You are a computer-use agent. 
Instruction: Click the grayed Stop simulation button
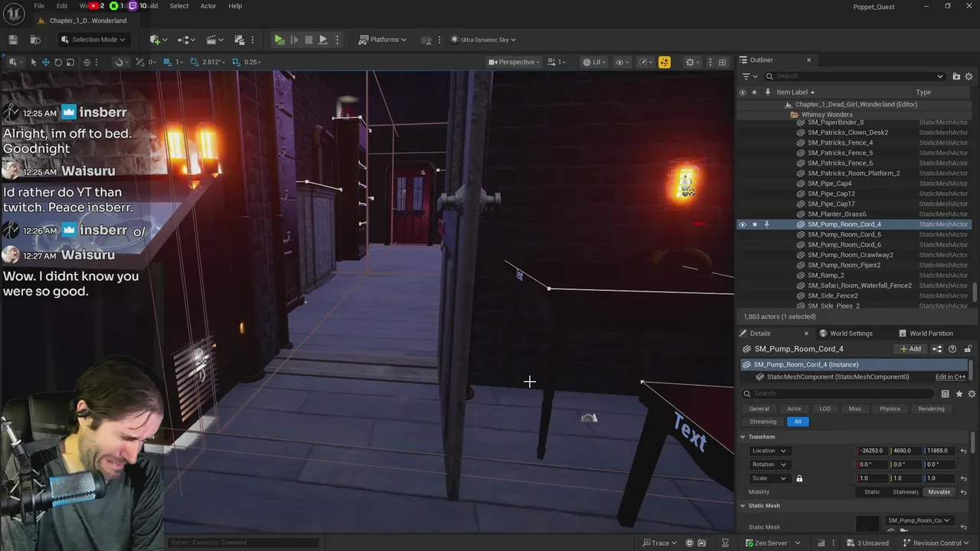coord(309,40)
